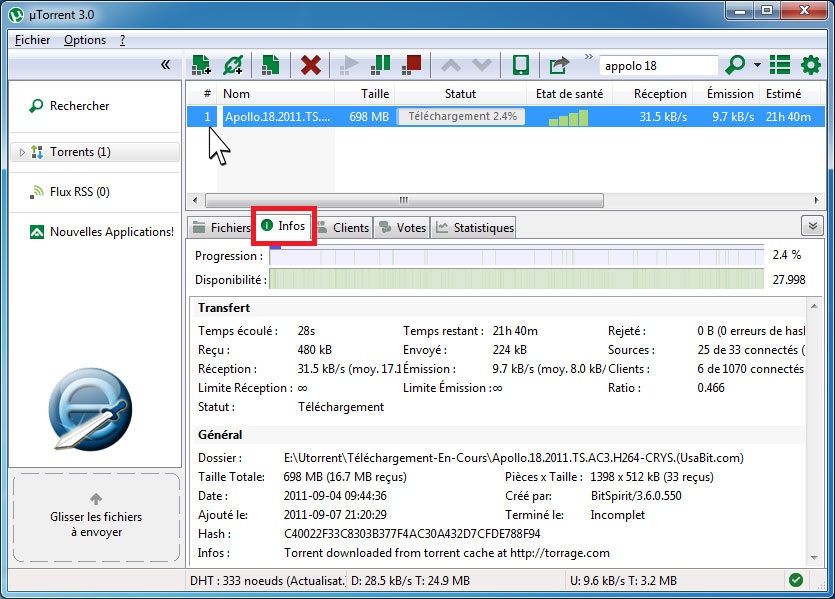Viewport: 835px width, 599px height.
Task: Sort by the Nom column header
Action: click(x=276, y=94)
